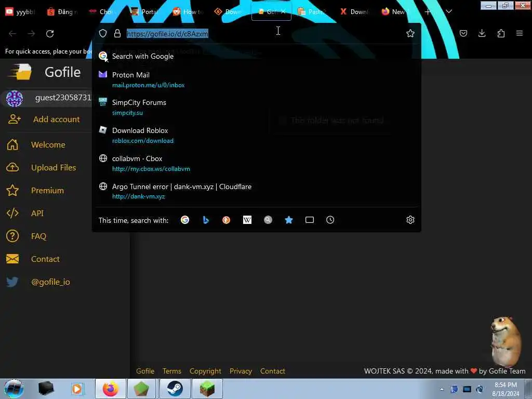
Task: Go back with the back arrow
Action: [12, 34]
